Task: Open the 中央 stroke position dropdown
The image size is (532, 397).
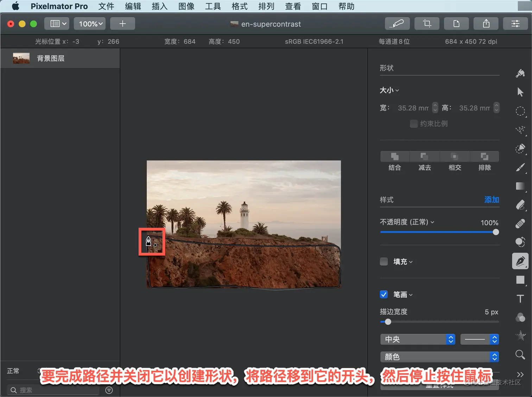Action: tap(418, 339)
